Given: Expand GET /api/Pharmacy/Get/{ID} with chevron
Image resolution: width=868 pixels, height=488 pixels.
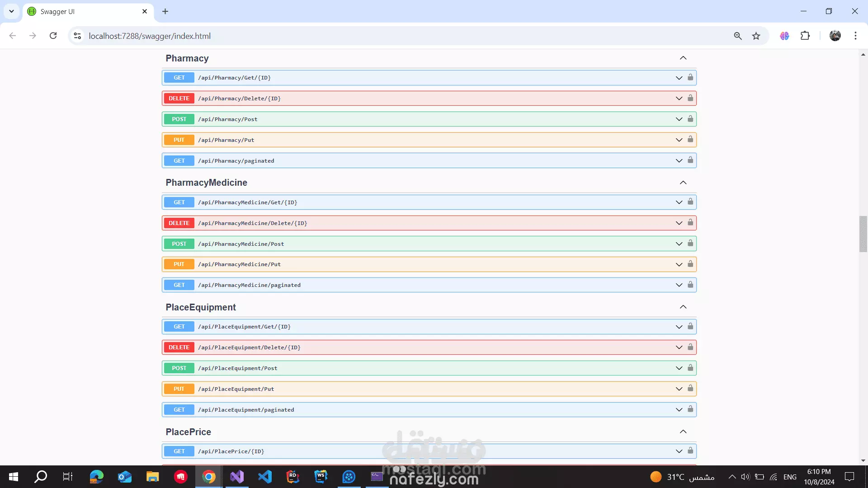Looking at the screenshot, I should click(x=679, y=78).
